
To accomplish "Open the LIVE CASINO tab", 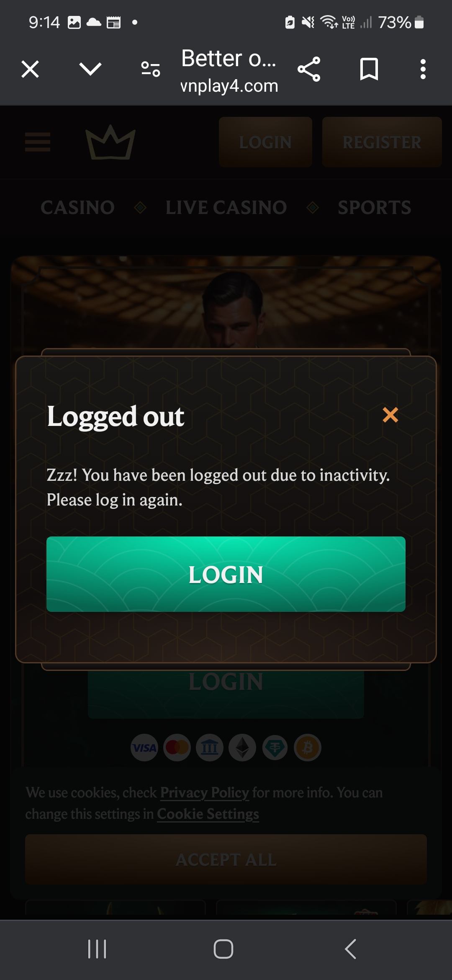I will click(226, 207).
